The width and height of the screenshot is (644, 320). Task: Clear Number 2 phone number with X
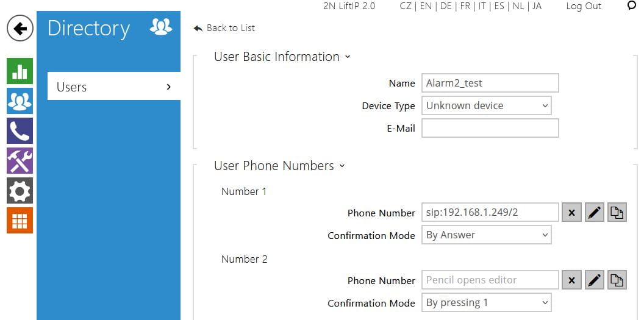tap(571, 280)
